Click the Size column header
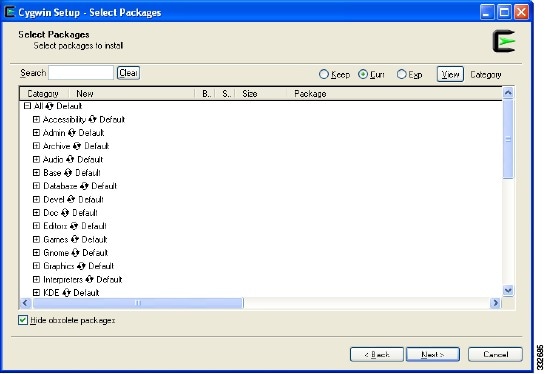Viewport: 545px width, 374px height. 260,94
